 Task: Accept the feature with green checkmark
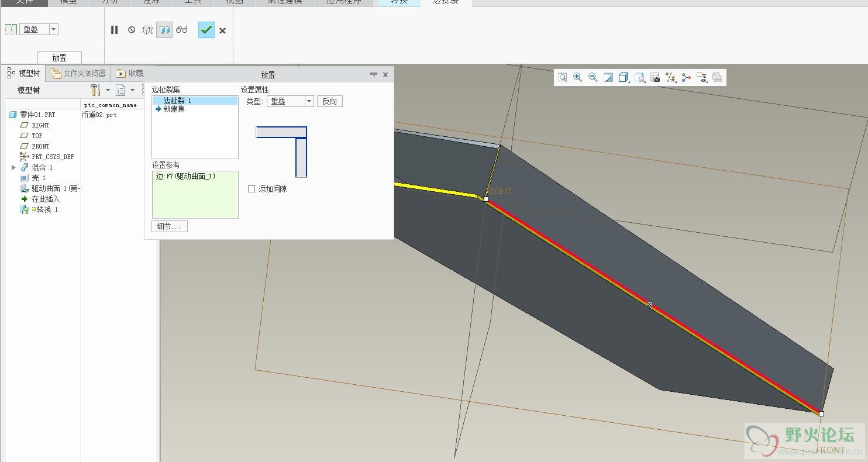pyautogui.click(x=206, y=30)
